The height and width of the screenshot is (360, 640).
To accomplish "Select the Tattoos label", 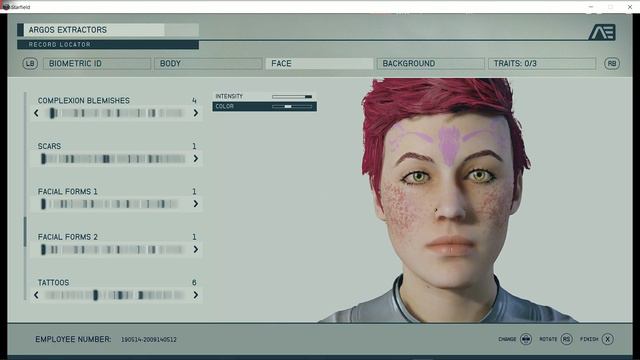I will click(x=53, y=282).
